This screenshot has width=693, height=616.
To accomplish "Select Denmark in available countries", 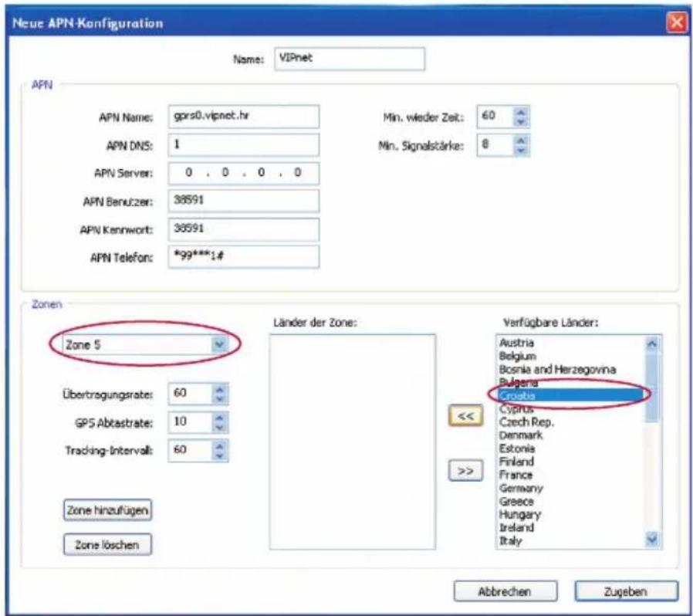I will pos(521,435).
